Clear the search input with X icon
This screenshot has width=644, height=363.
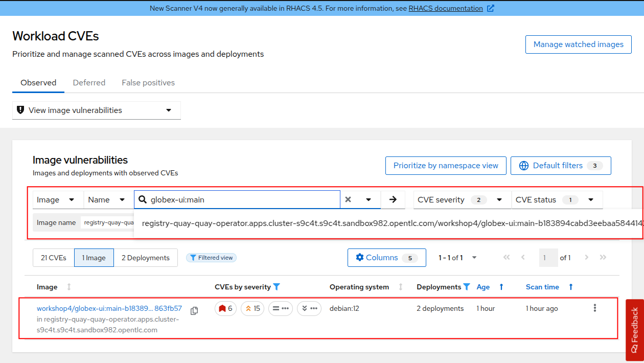348,200
